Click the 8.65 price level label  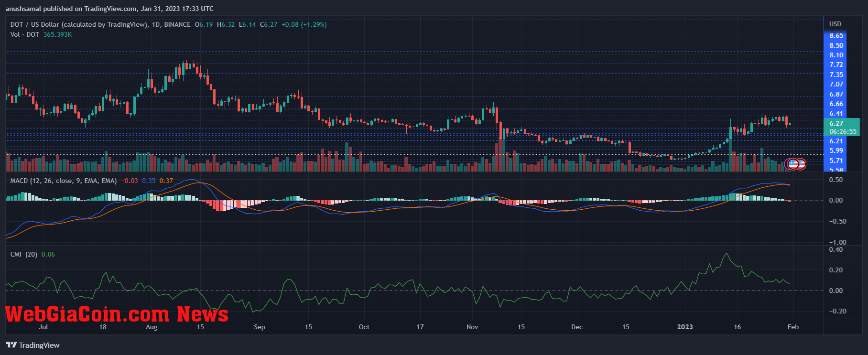(x=836, y=35)
